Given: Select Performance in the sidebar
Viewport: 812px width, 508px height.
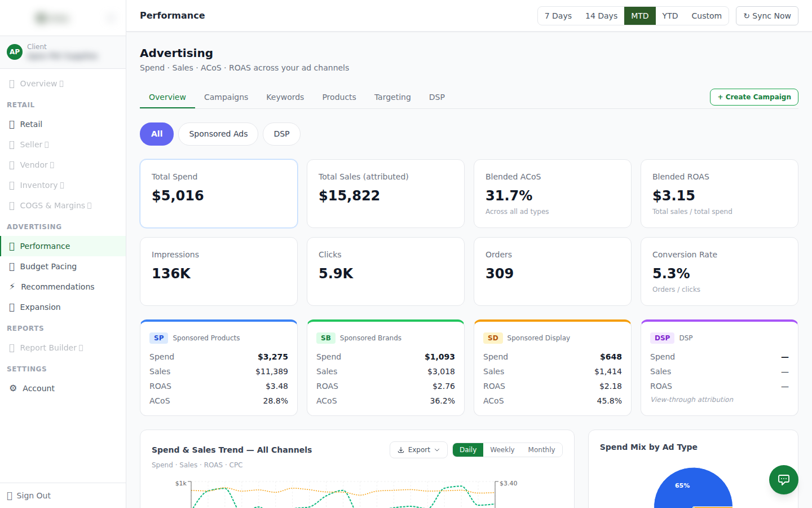Looking at the screenshot, I should pyautogui.click(x=63, y=246).
